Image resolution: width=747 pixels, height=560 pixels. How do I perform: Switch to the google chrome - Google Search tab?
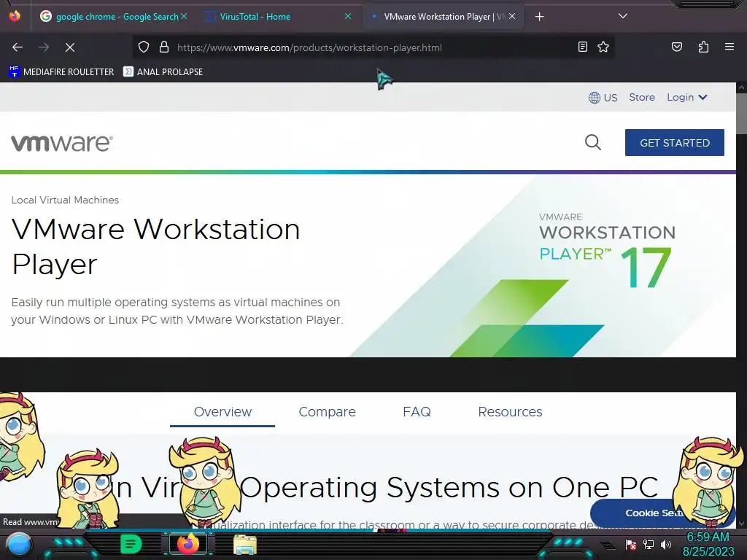pyautogui.click(x=113, y=17)
